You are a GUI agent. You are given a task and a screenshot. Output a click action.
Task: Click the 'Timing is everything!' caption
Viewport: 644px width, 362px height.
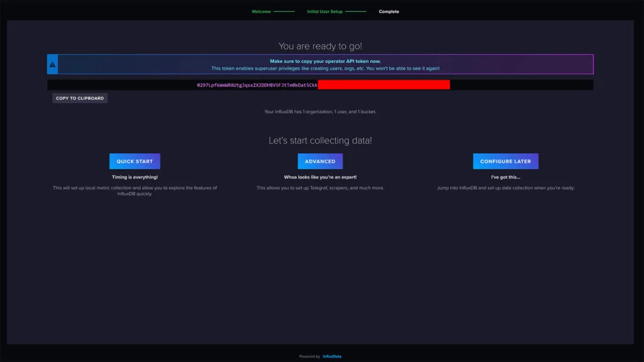(x=135, y=177)
